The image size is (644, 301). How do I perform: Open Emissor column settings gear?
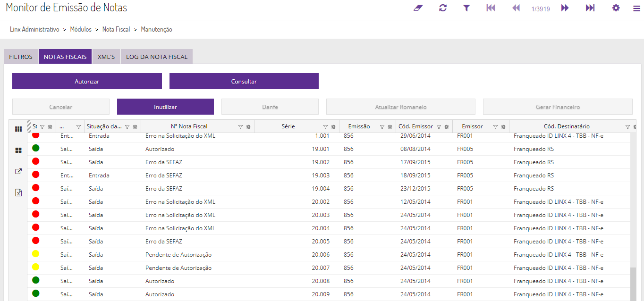[503, 127]
